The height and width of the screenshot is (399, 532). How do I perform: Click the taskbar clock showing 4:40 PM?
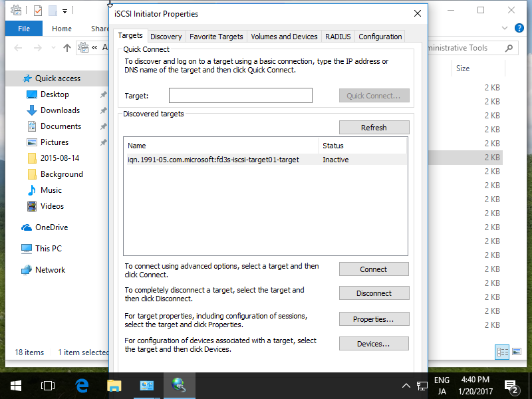pos(475,386)
